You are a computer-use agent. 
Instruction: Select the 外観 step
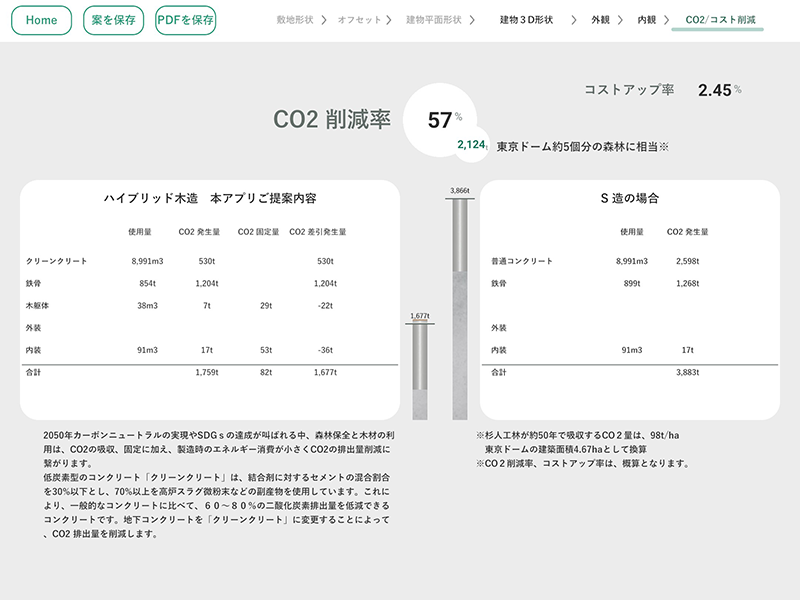(598, 20)
